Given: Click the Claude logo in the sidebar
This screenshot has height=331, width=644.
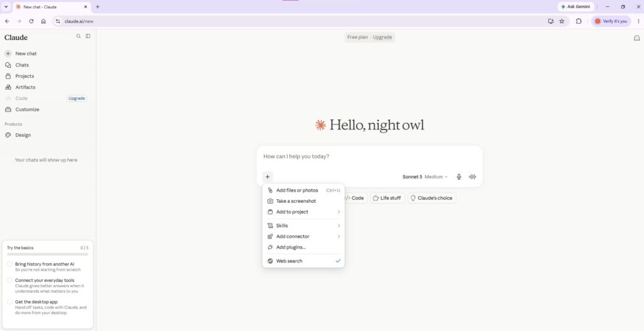Looking at the screenshot, I should (16, 37).
